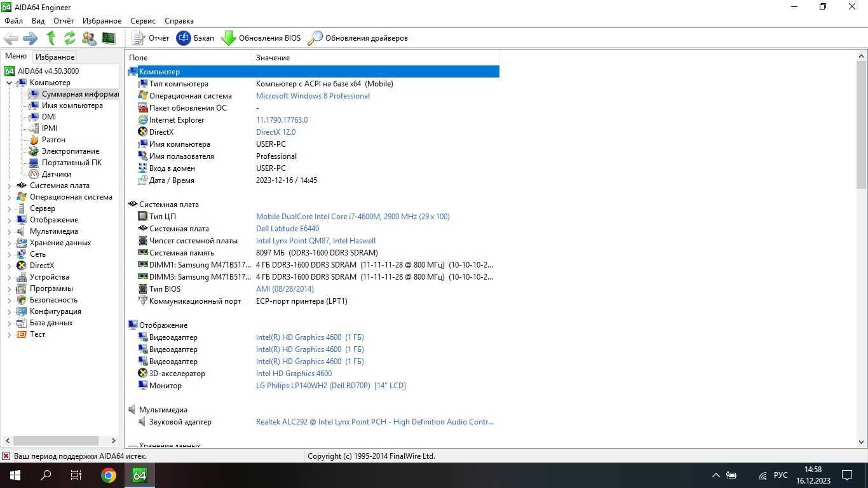The image size is (868, 488).
Task: Expand the Отображение tree node
Action: click(x=9, y=220)
